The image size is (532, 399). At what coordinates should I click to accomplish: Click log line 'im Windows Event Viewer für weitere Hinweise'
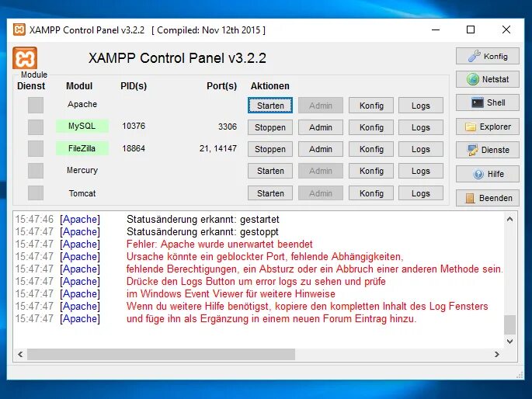pyautogui.click(x=231, y=293)
